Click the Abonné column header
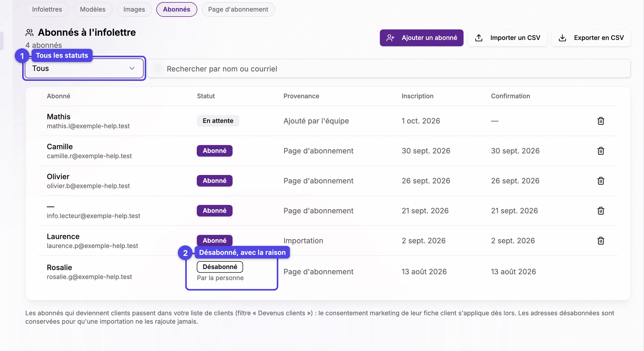The image size is (644, 351). coord(58,96)
